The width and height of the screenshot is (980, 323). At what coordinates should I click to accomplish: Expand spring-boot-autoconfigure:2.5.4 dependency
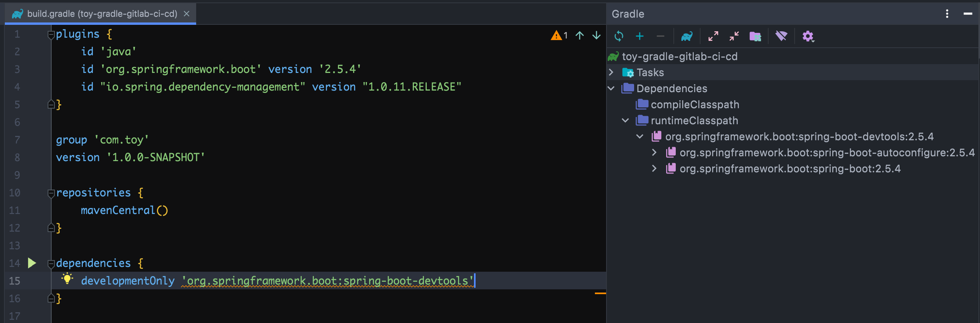[654, 152]
